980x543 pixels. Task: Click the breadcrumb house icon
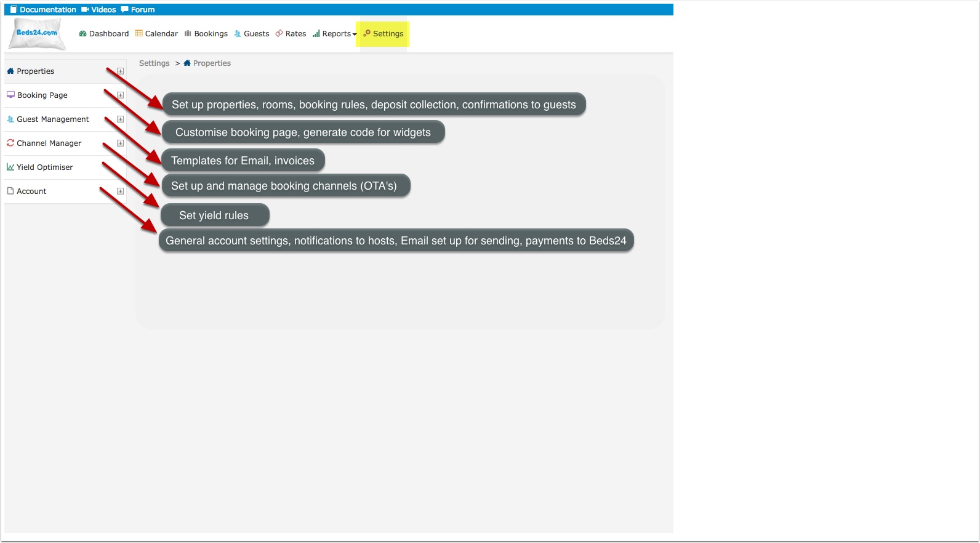(187, 63)
